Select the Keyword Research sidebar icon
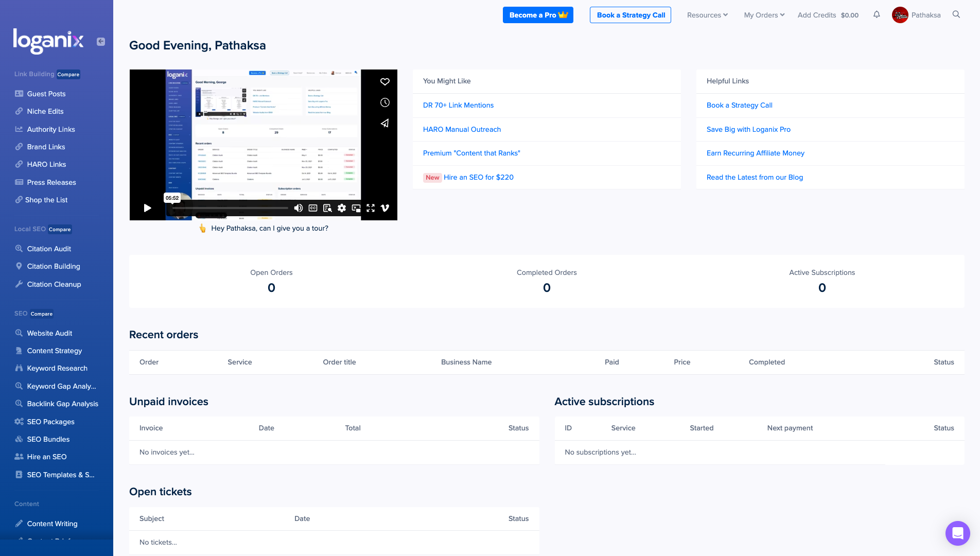 (19, 368)
